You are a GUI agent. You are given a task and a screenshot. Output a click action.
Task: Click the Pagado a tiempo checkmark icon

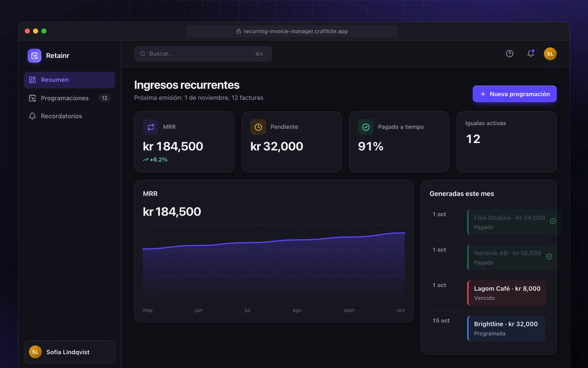(366, 127)
